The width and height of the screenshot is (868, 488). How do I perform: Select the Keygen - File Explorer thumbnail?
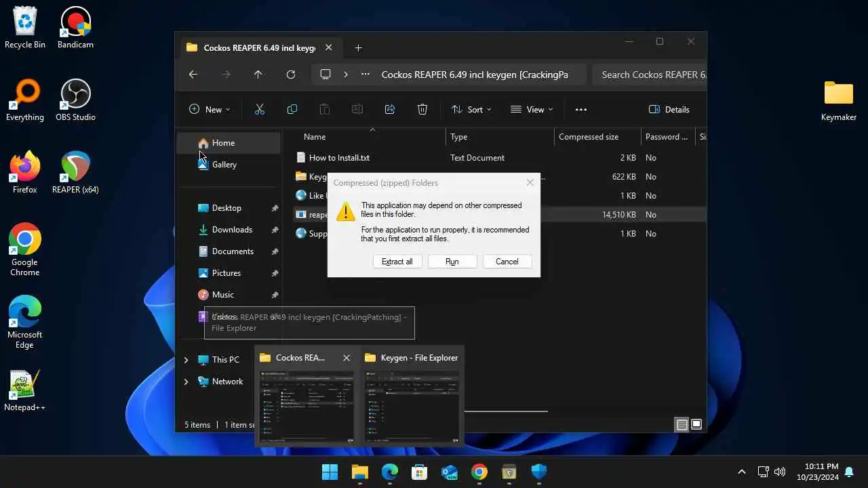click(411, 396)
